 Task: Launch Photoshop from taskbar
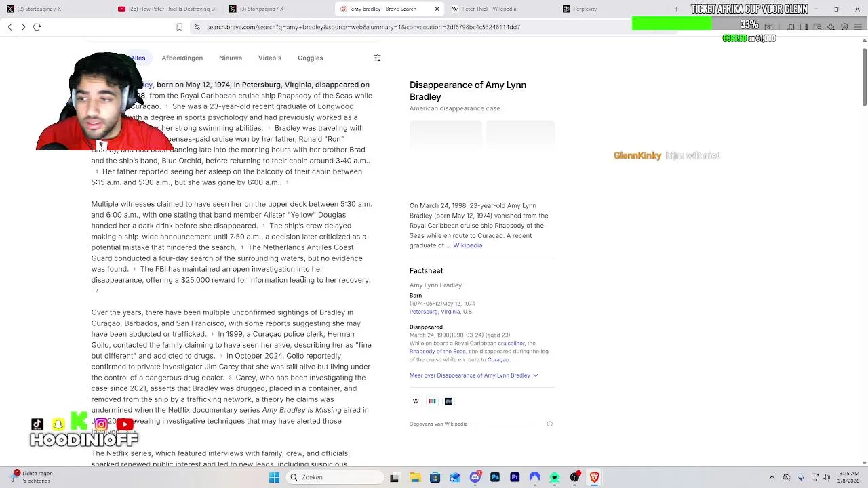tap(494, 477)
